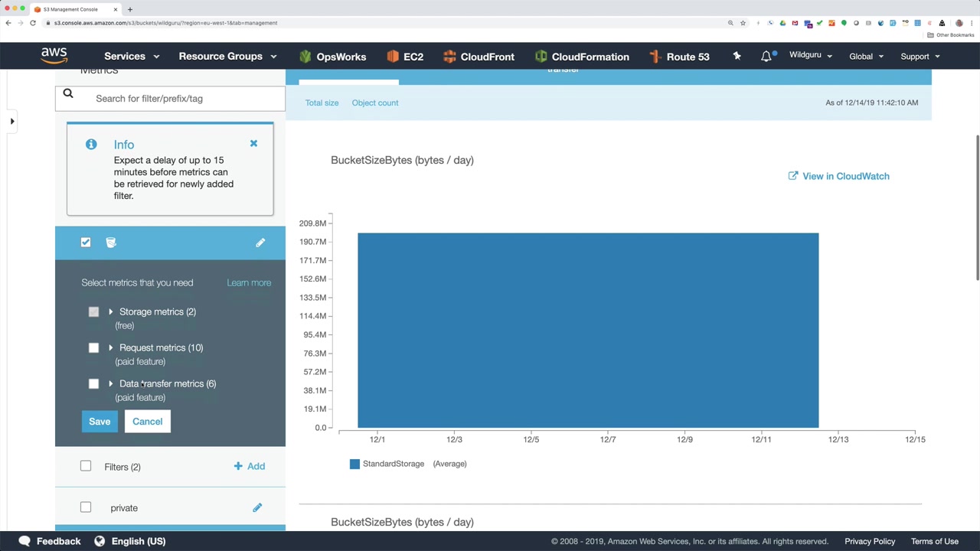Add a new filter
The width and height of the screenshot is (980, 551).
pyautogui.click(x=250, y=466)
